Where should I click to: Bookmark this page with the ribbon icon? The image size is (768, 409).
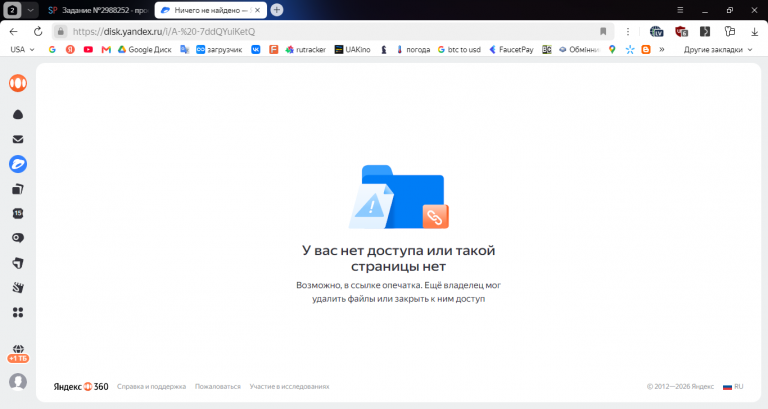603,31
